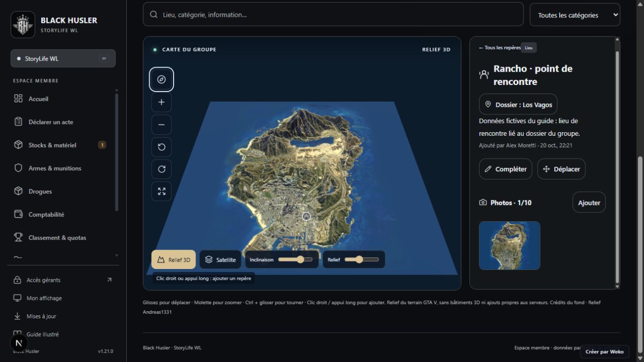Open the map photo thumbnail
Screen dimensions: 644x362
point(510,246)
